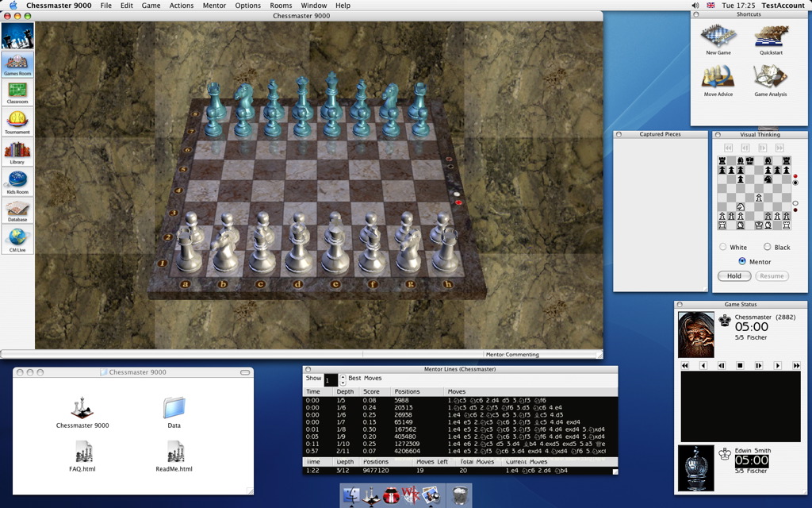
Task: Open the File menu
Action: [x=105, y=6]
